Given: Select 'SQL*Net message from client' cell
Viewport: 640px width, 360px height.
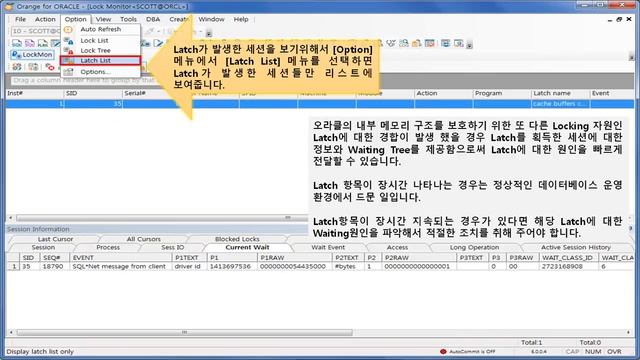Looking at the screenshot, I should 121,267.
